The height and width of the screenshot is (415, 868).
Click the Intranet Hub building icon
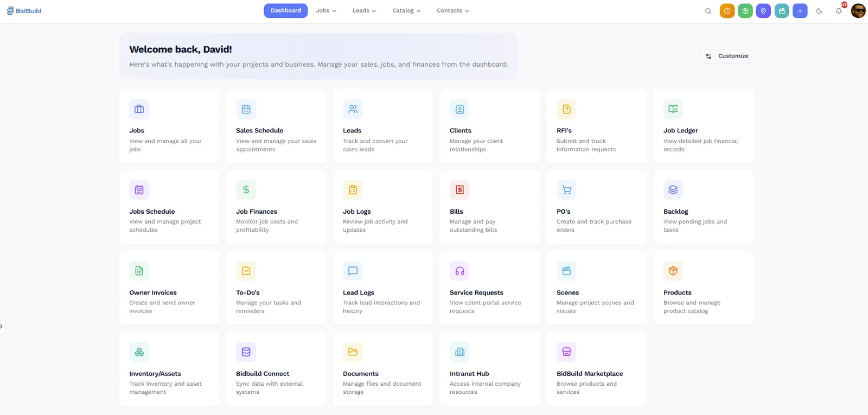tap(459, 352)
